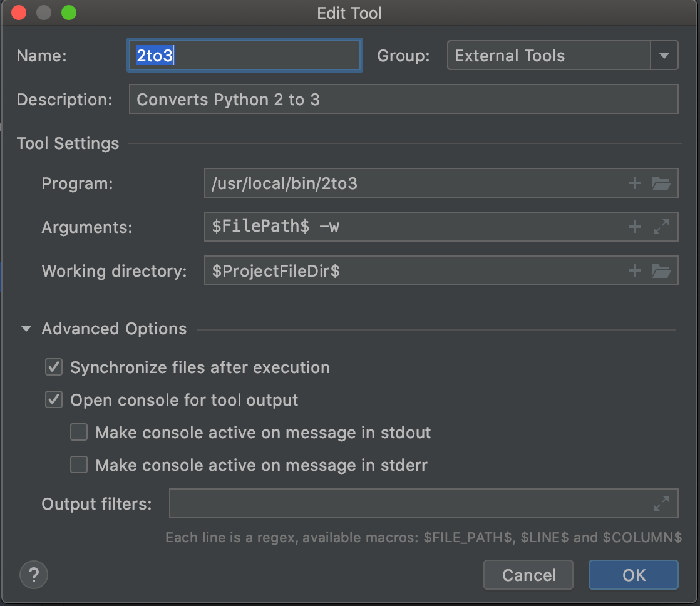
Task: Click the insert macro plus in Program field
Action: pos(635,183)
